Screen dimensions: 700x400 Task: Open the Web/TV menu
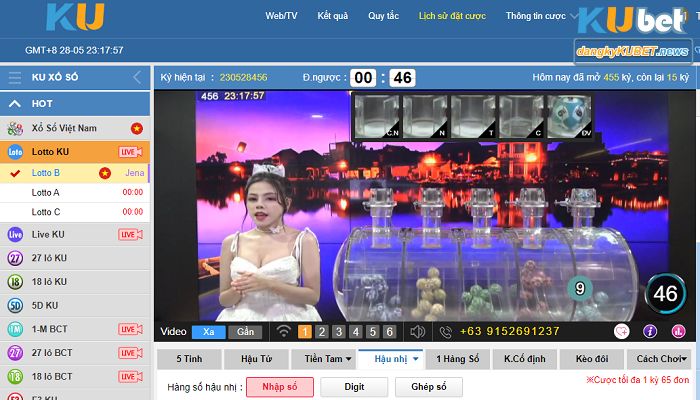pyautogui.click(x=281, y=16)
